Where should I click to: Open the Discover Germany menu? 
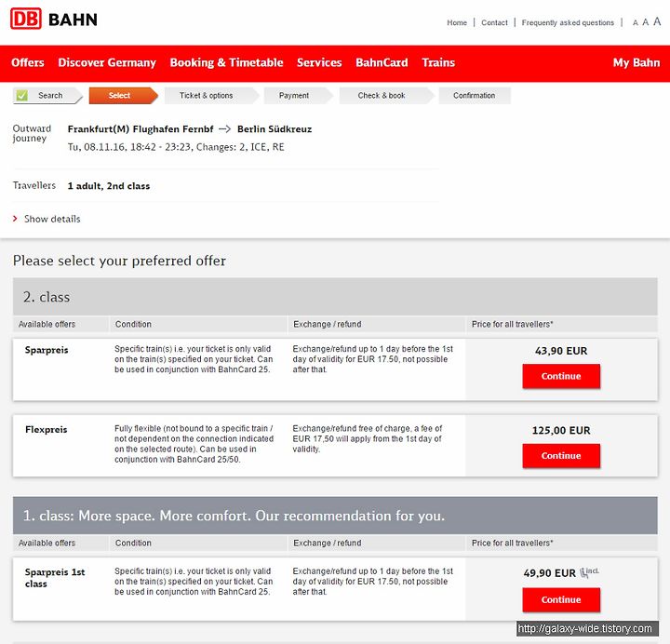[x=107, y=63]
